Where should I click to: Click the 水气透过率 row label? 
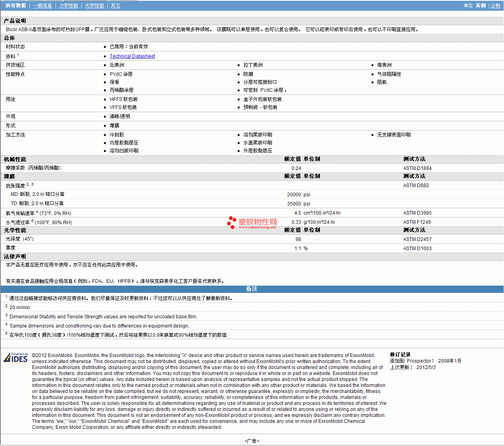coord(39,222)
